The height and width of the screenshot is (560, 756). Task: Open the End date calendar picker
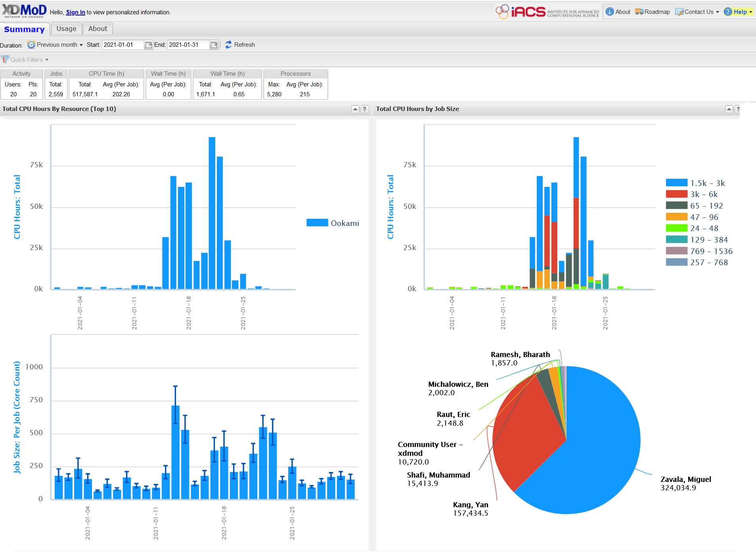point(214,45)
